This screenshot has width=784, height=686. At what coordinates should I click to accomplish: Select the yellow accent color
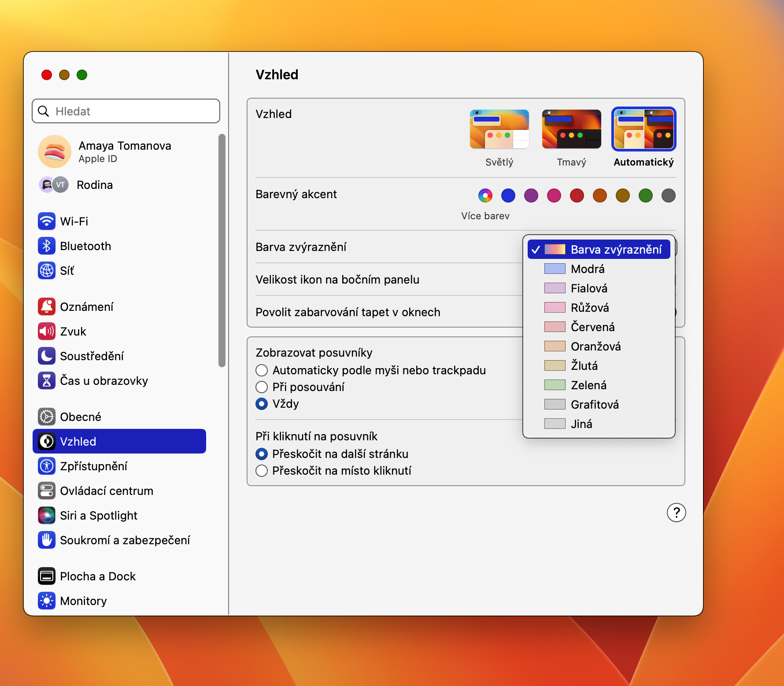pos(623,195)
